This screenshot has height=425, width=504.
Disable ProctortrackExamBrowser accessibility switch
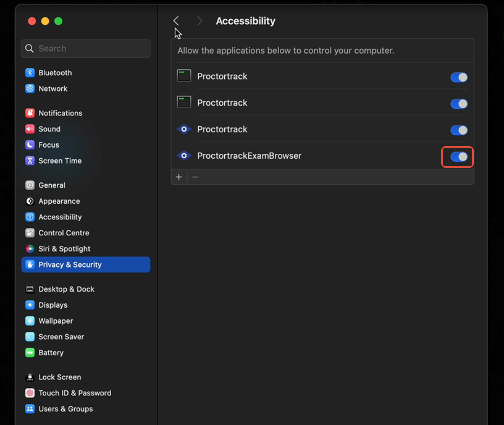pos(459,157)
